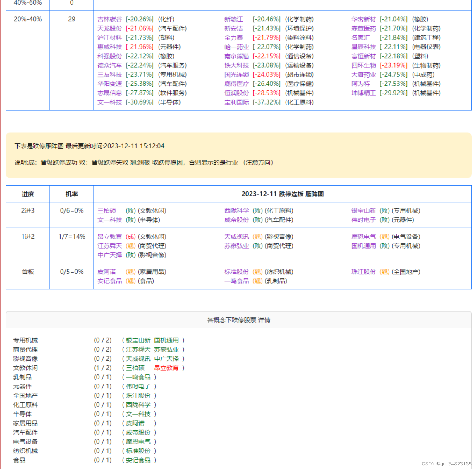Open 昂立教育 in the 1进2 row
Screen dimensions: 476x469
[x=109, y=237]
